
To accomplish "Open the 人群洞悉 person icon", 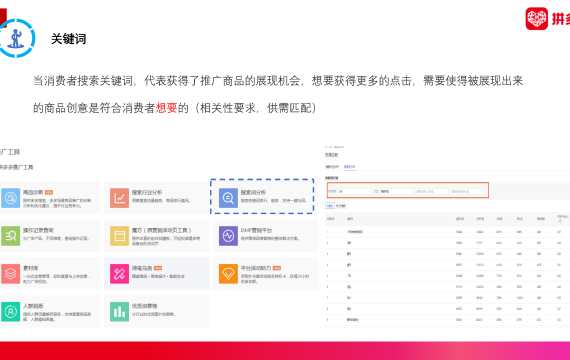I will pyautogui.click(x=10, y=312).
